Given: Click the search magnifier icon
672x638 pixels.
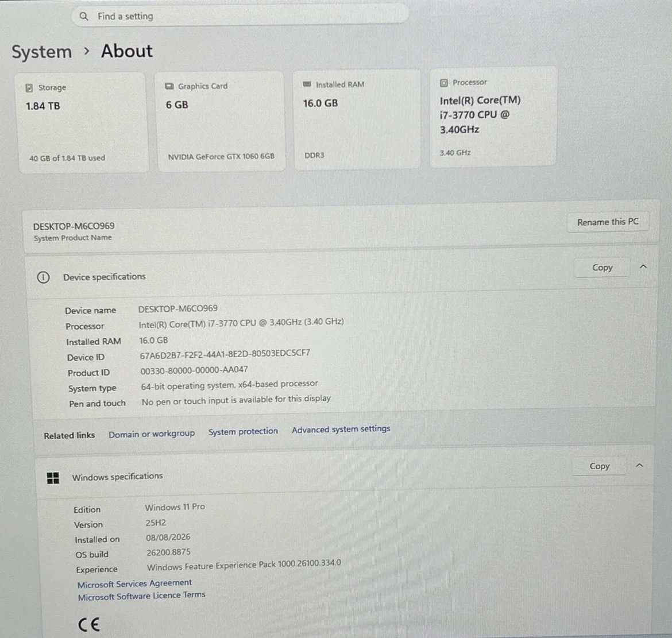Looking at the screenshot, I should pyautogui.click(x=84, y=16).
